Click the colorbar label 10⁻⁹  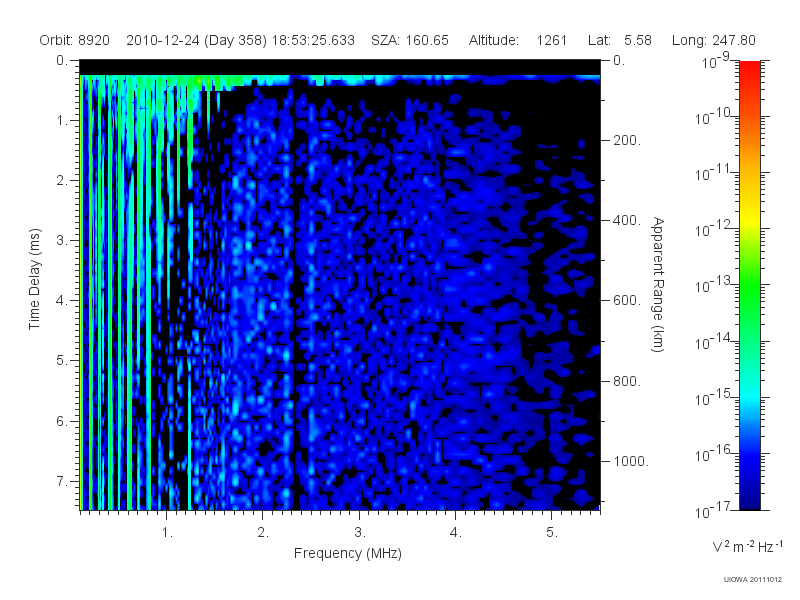click(716, 61)
